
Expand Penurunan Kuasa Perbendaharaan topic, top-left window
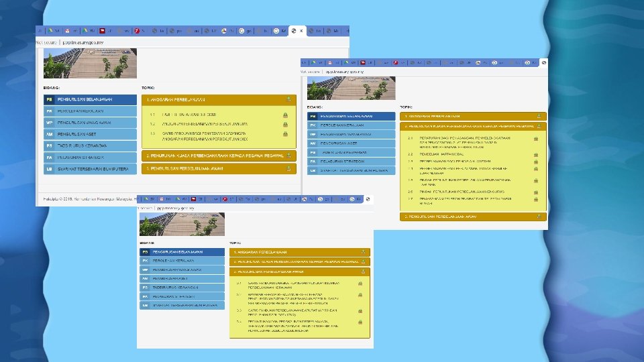click(x=219, y=156)
